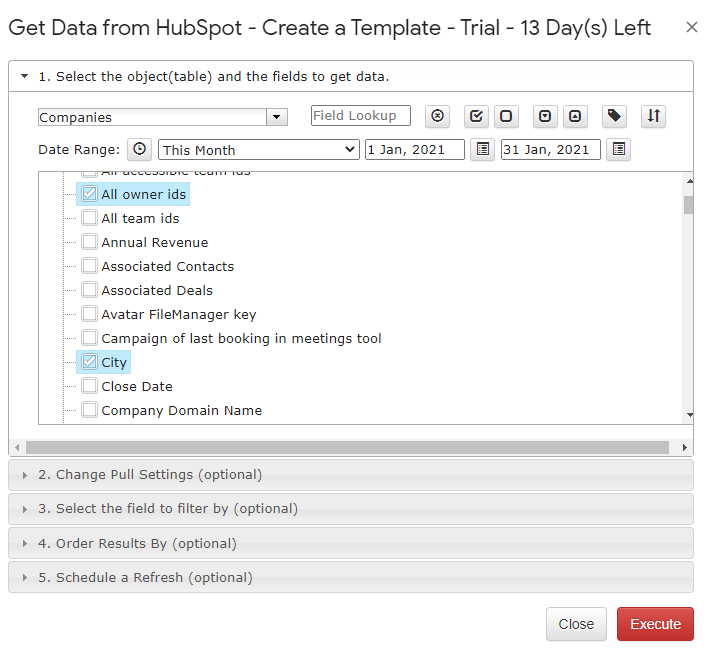
Task: Click the expand-all down-arrow icon
Action: click(x=545, y=116)
